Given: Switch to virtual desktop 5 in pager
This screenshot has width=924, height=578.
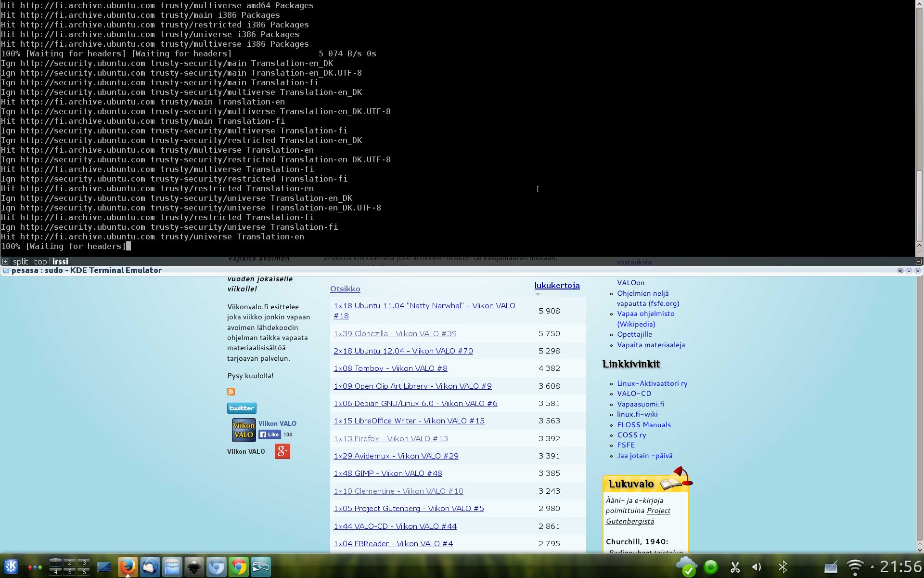Looking at the screenshot, I should click(x=70, y=572).
